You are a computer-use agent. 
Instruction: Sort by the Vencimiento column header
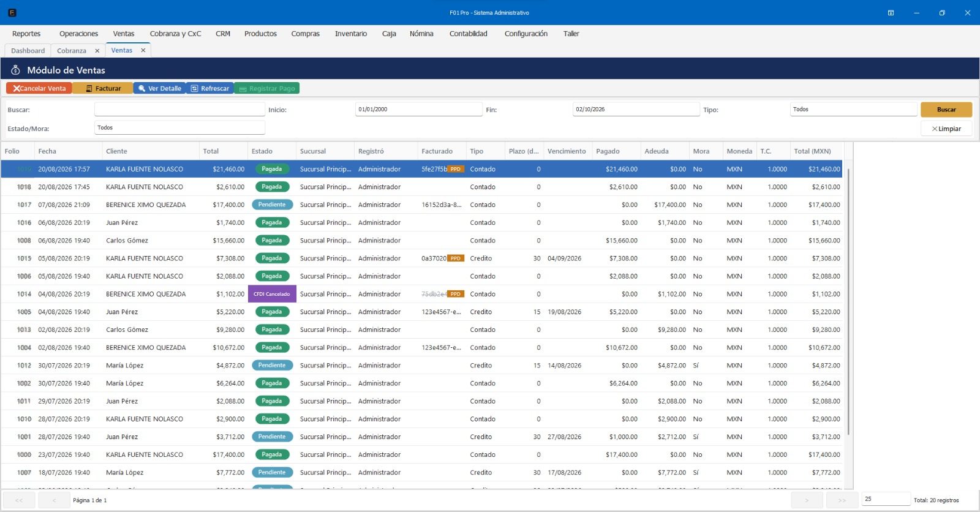tap(568, 151)
